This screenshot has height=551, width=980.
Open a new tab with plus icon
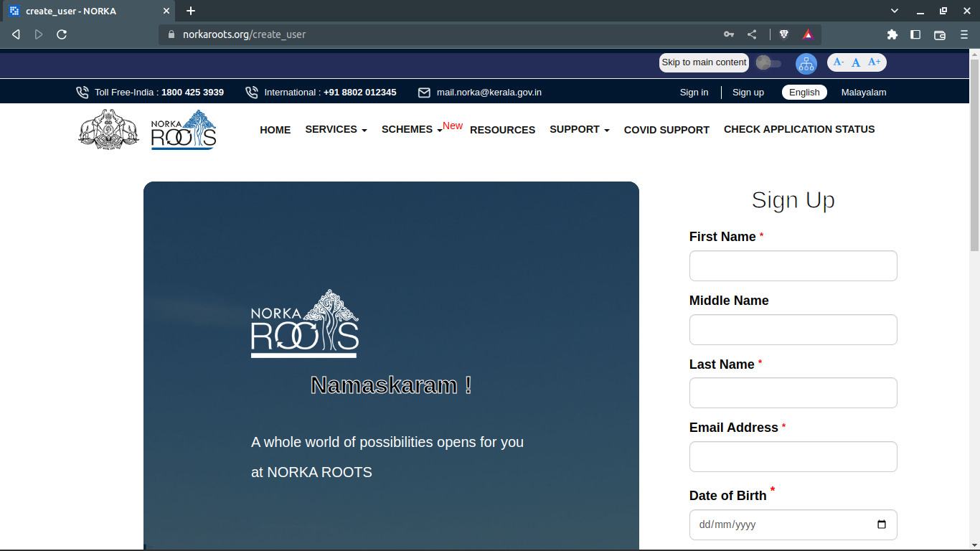[191, 11]
